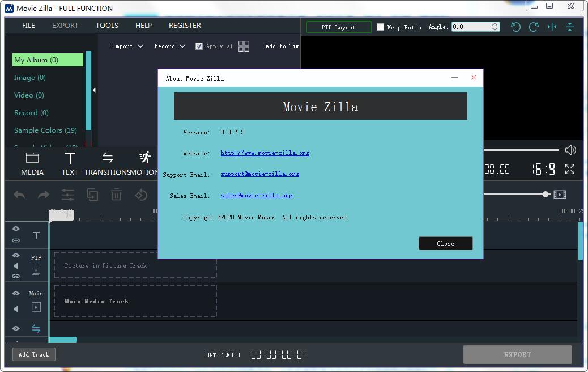Hide the Main track with eye icon
This screenshot has width=588, height=372.
point(16,293)
